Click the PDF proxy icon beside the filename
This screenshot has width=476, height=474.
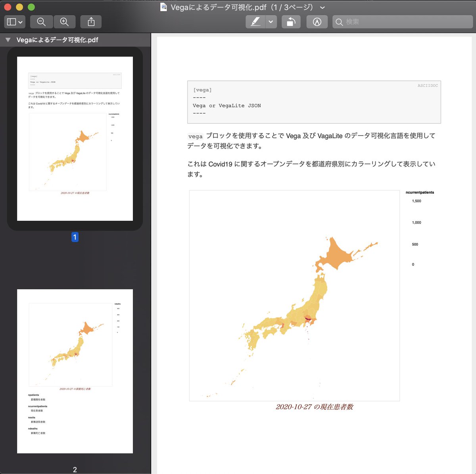point(163,7)
